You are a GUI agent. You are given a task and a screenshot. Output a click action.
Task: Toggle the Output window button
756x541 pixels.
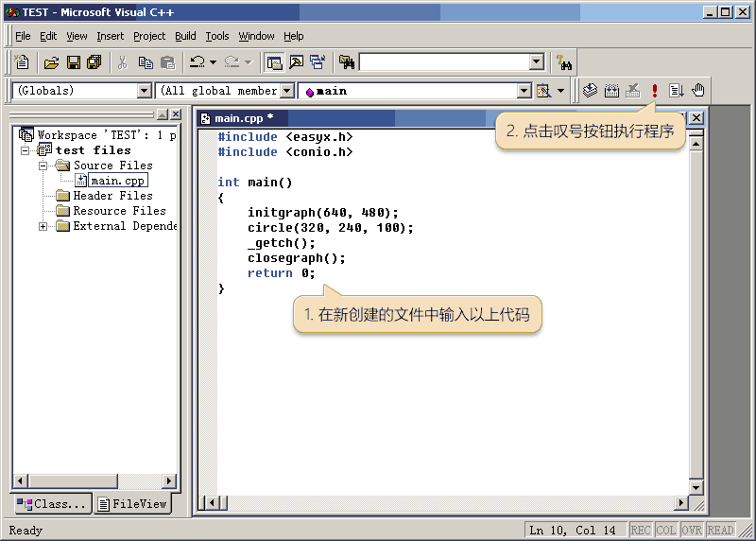296,62
